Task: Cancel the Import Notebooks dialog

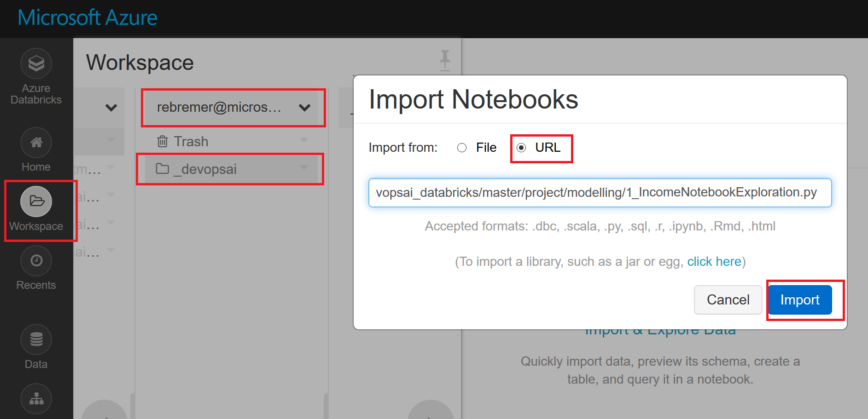Action: (728, 300)
